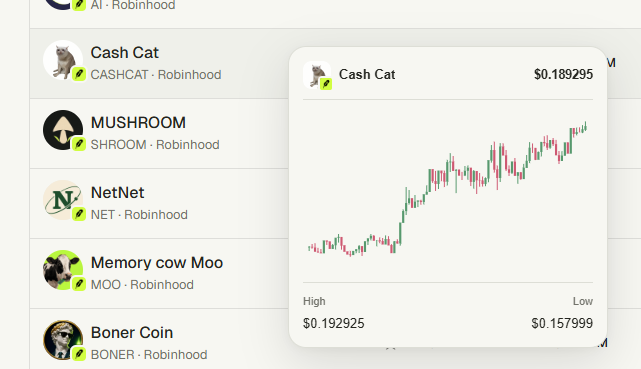
Task: Click the Cash Cat title in the popup
Action: coord(367,74)
